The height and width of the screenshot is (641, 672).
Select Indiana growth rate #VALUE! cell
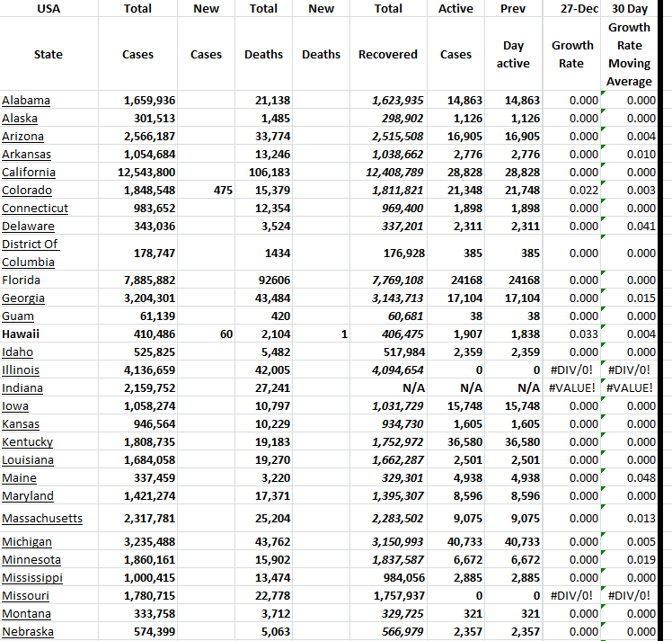pos(571,388)
